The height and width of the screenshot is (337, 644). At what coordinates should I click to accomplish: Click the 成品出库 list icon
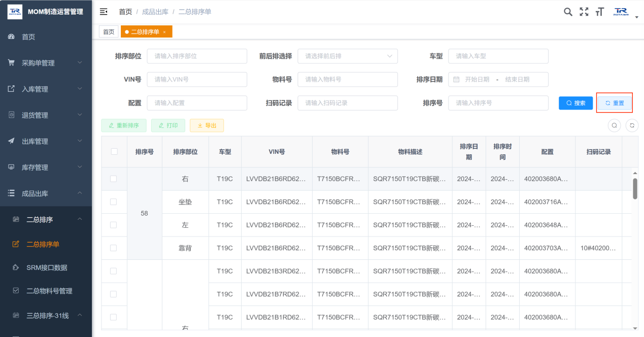pyautogui.click(x=11, y=193)
